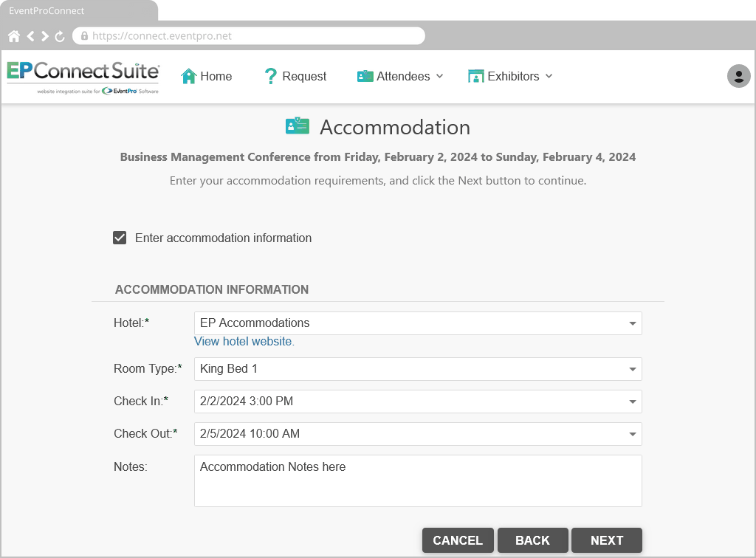Click the EPConnect Suite logo
Image resolution: width=756 pixels, height=558 pixels.
tap(83, 77)
